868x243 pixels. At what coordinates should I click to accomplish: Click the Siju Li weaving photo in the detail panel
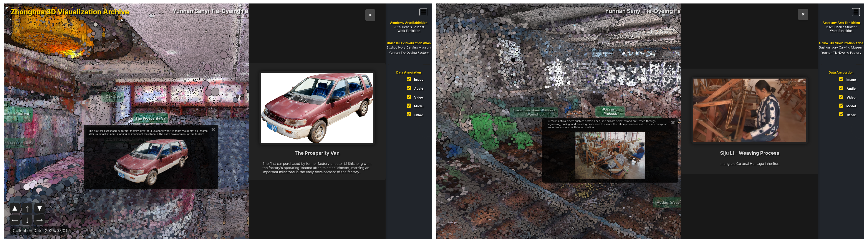749,110
